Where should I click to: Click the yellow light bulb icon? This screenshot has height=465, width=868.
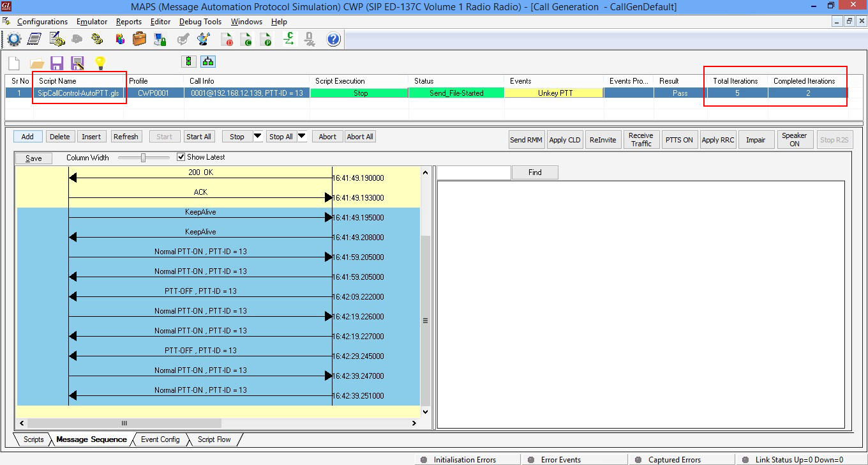coord(100,63)
